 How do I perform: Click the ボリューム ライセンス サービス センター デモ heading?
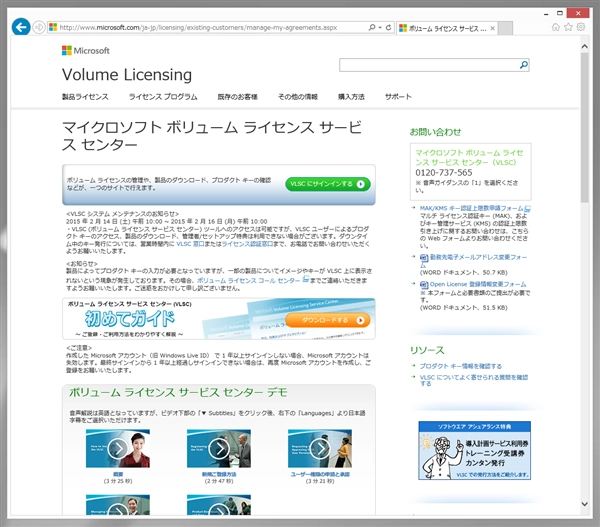pyautogui.click(x=178, y=393)
